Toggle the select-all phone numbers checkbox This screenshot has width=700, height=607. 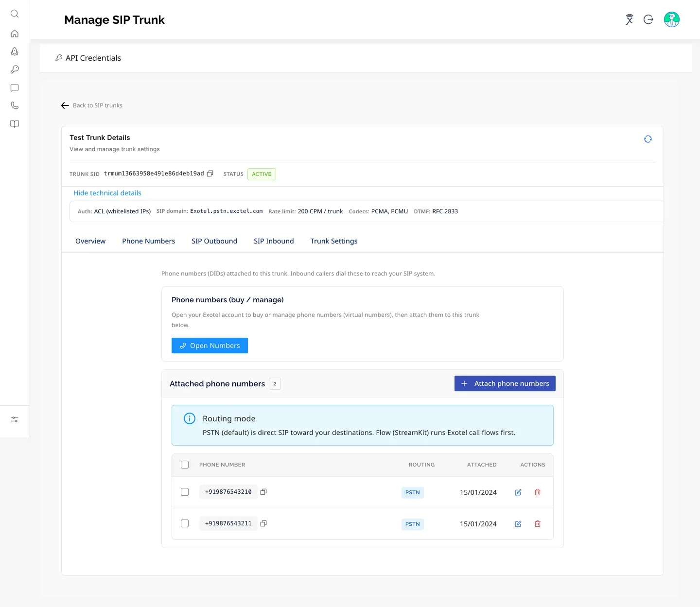pos(185,465)
